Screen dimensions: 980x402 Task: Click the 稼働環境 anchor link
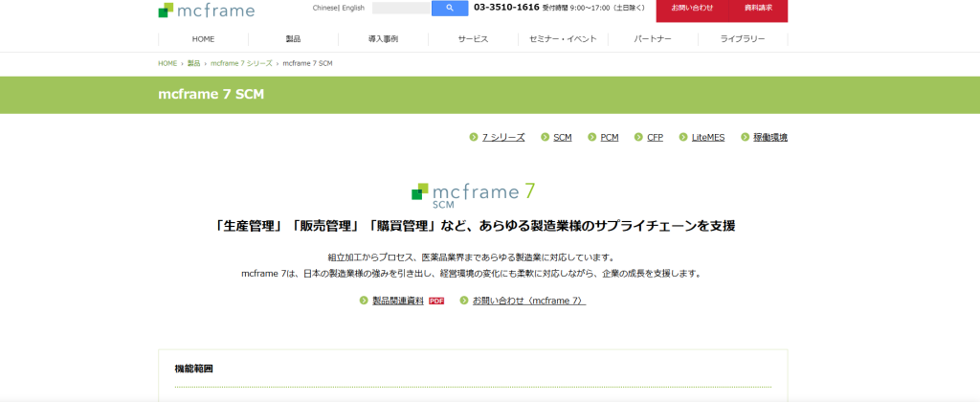pyautogui.click(x=770, y=138)
